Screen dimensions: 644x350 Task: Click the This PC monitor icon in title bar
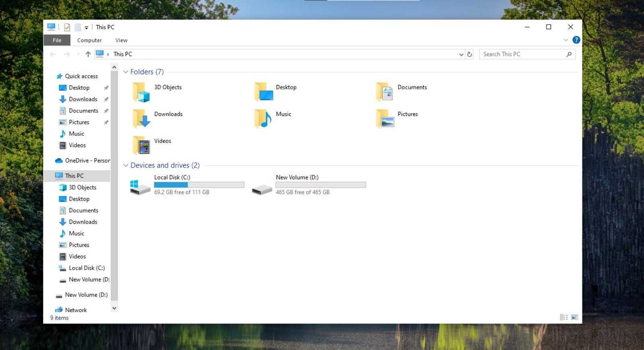coord(51,27)
